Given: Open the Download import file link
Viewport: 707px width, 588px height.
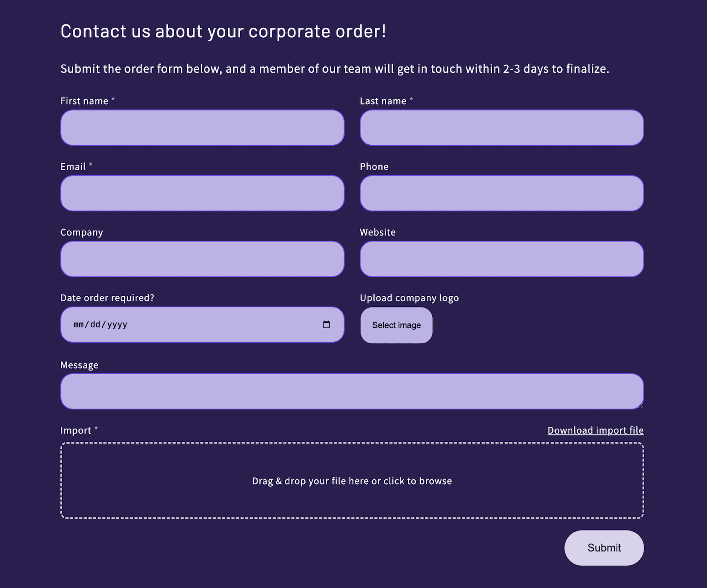Looking at the screenshot, I should point(595,430).
